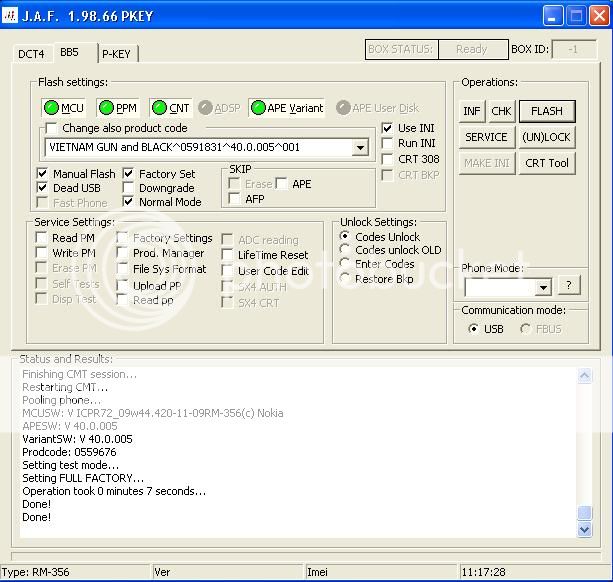The height and width of the screenshot is (582, 613).
Task: Click the scroll-down arrow in the results log
Action: click(x=584, y=530)
